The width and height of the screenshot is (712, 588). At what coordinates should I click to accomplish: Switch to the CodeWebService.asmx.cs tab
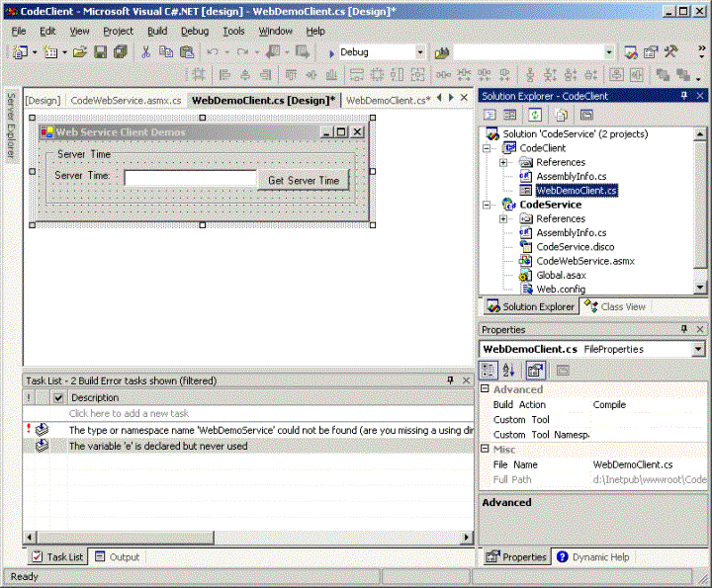click(126, 101)
